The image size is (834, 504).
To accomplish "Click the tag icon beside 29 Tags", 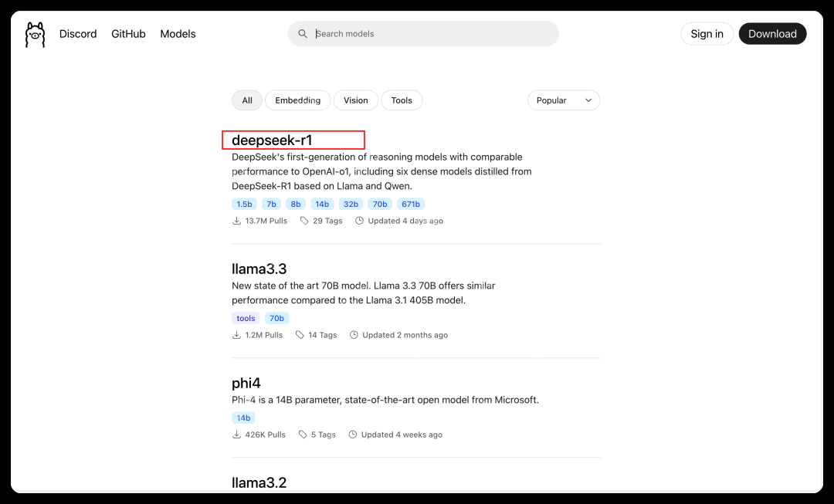I will coord(304,221).
